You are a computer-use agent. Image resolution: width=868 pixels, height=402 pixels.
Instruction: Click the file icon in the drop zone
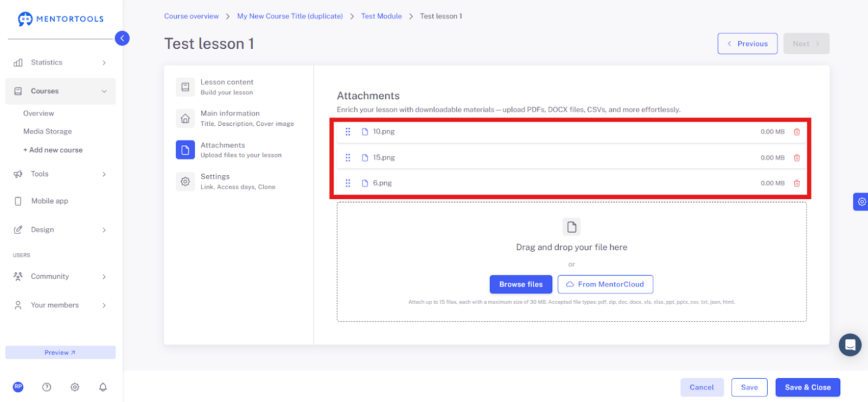click(572, 227)
